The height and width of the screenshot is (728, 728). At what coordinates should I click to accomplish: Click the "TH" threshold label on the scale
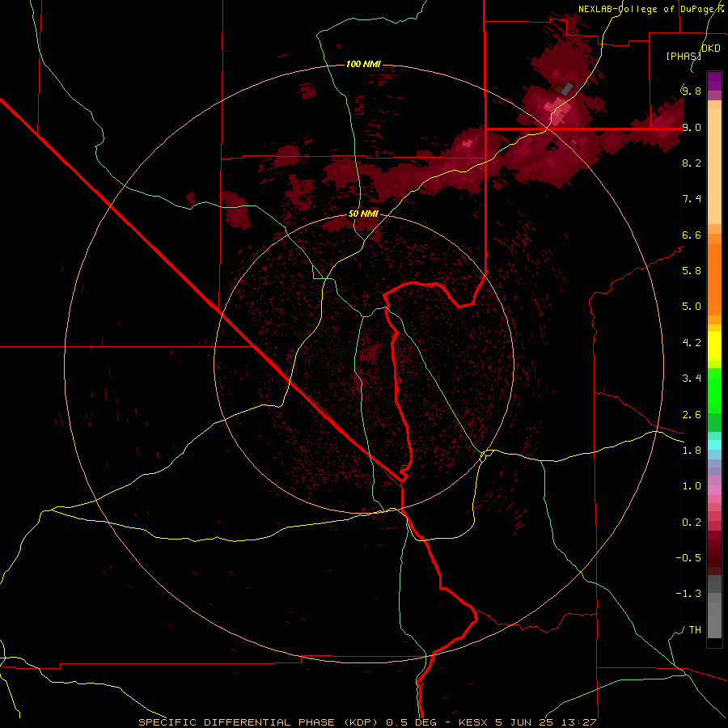(x=695, y=630)
